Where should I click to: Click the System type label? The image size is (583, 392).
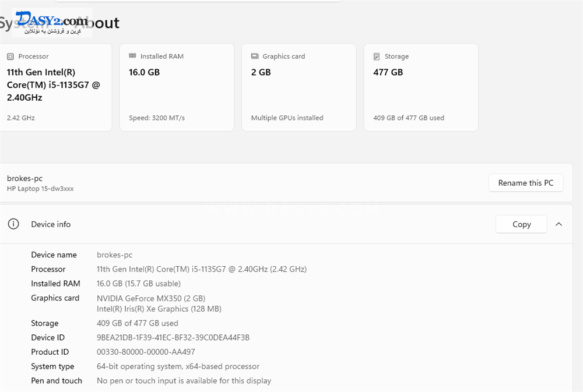point(52,367)
